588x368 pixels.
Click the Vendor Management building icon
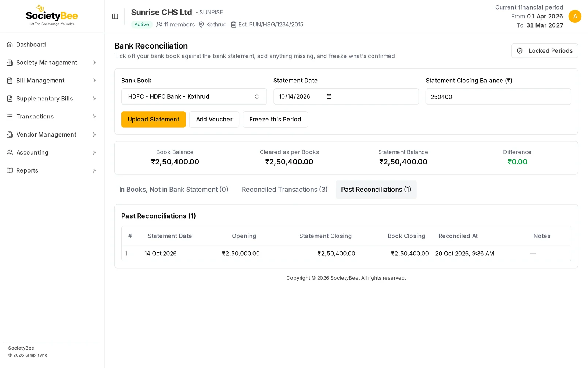pyautogui.click(x=10, y=135)
